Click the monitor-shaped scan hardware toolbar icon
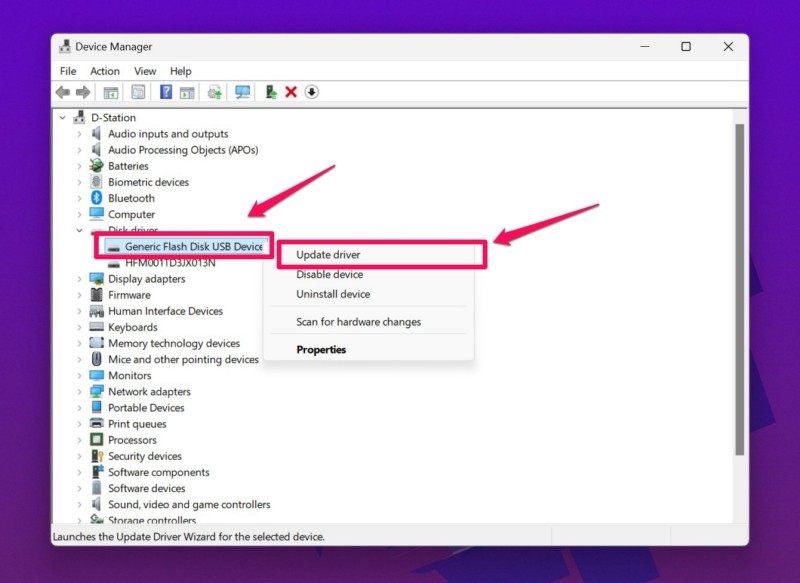Viewport: 800px width, 583px height. [242, 92]
